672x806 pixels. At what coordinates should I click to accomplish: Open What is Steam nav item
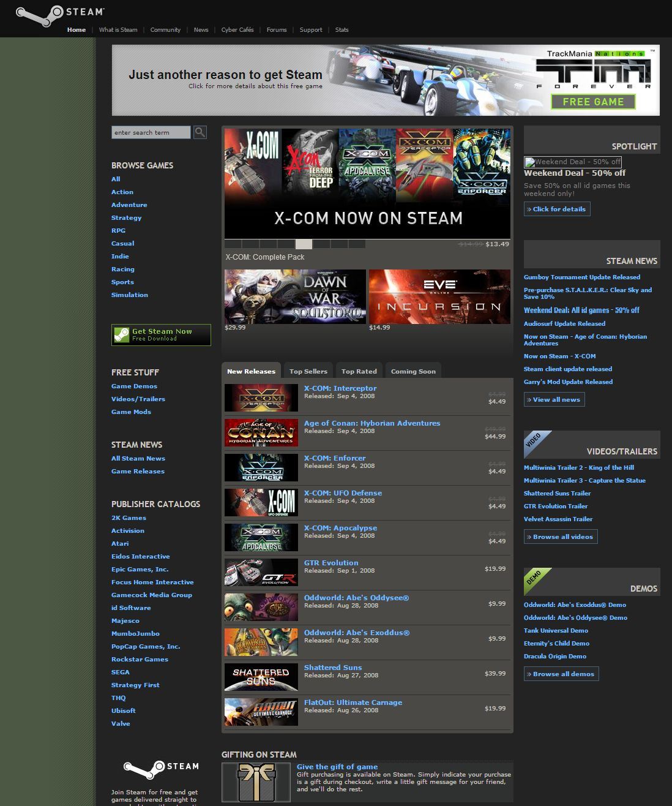click(118, 29)
